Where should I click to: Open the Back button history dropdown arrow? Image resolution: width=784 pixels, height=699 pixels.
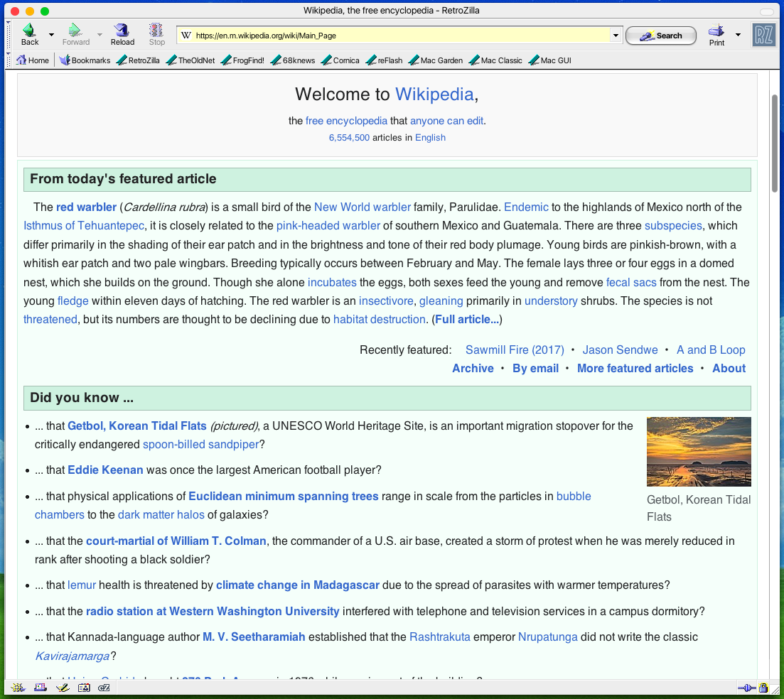(x=51, y=35)
